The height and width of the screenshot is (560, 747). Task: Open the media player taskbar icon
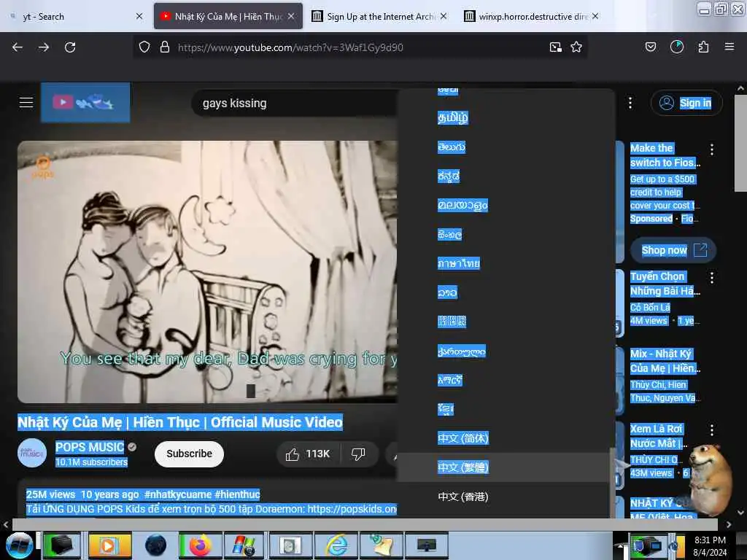click(109, 545)
